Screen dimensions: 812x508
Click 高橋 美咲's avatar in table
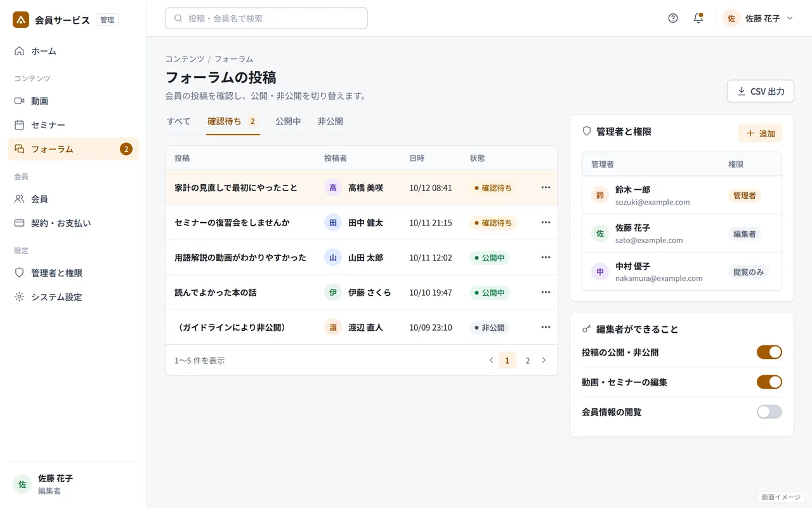pos(333,187)
